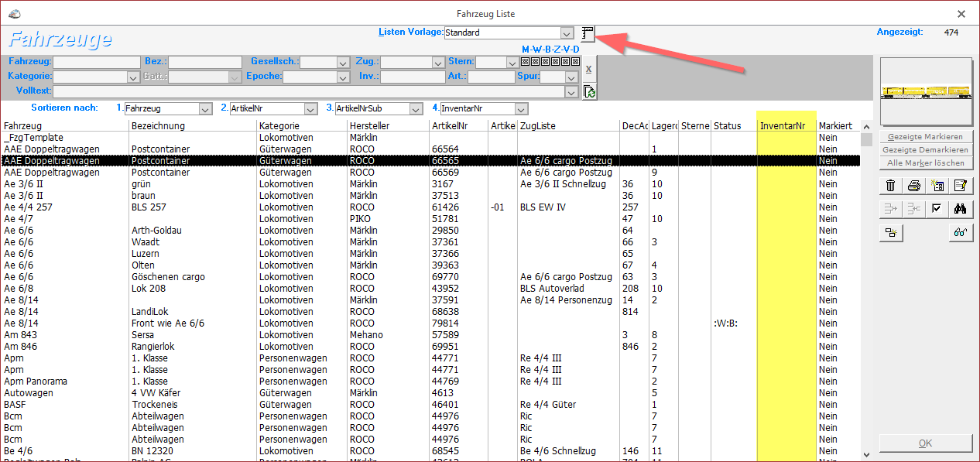Toggle the W status filter box
Viewport: 980px width, 462px height.
click(535, 61)
